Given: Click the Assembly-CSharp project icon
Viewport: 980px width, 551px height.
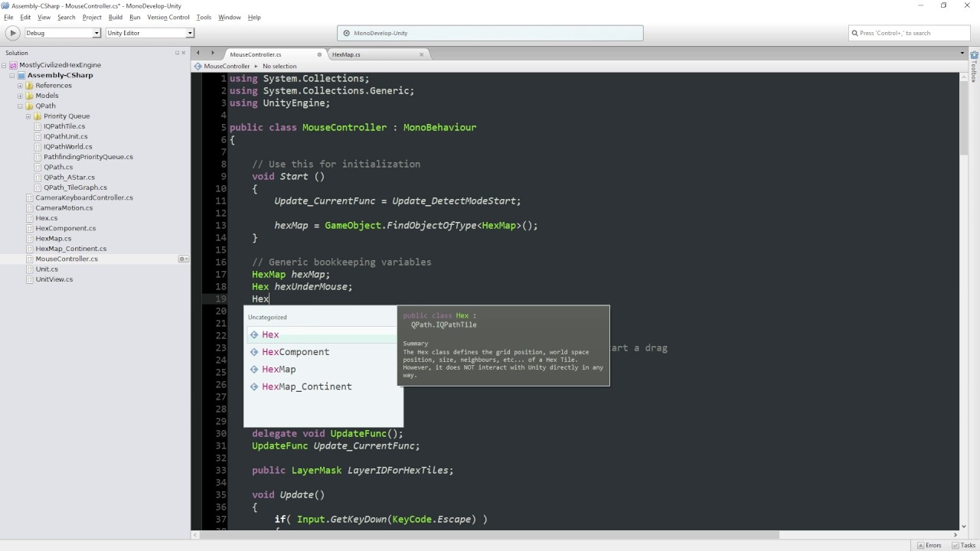Looking at the screenshot, I should point(21,75).
